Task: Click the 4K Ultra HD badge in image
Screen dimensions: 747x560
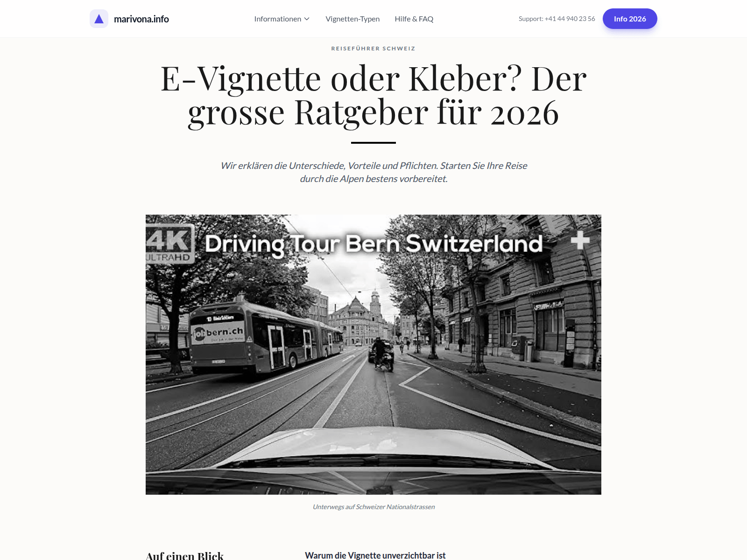Action: tap(169, 244)
